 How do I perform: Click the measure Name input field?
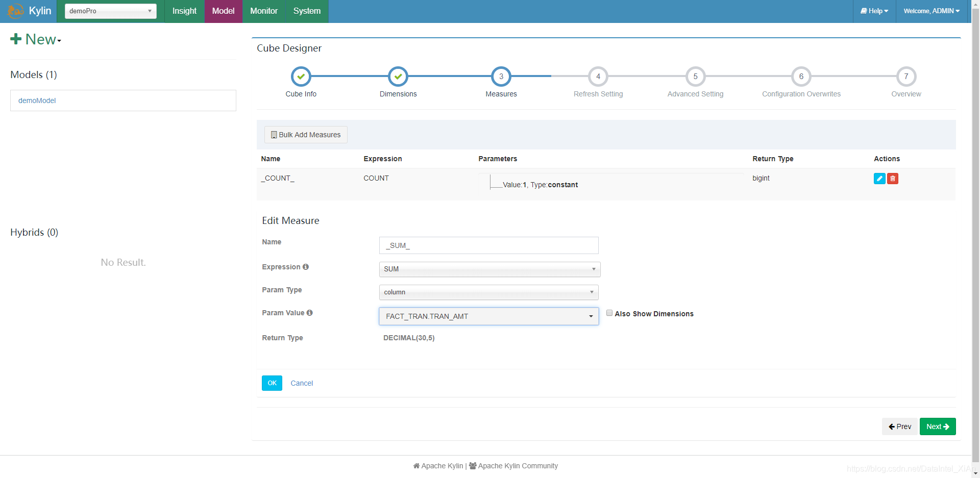488,245
